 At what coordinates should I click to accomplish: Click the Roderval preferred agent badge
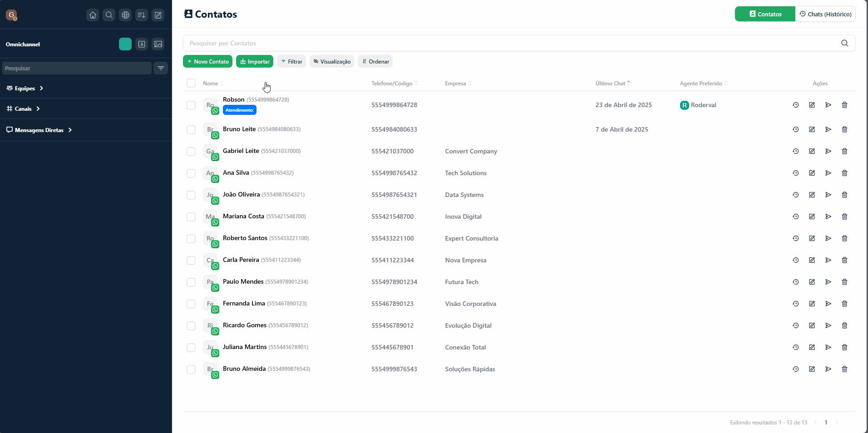[698, 105]
